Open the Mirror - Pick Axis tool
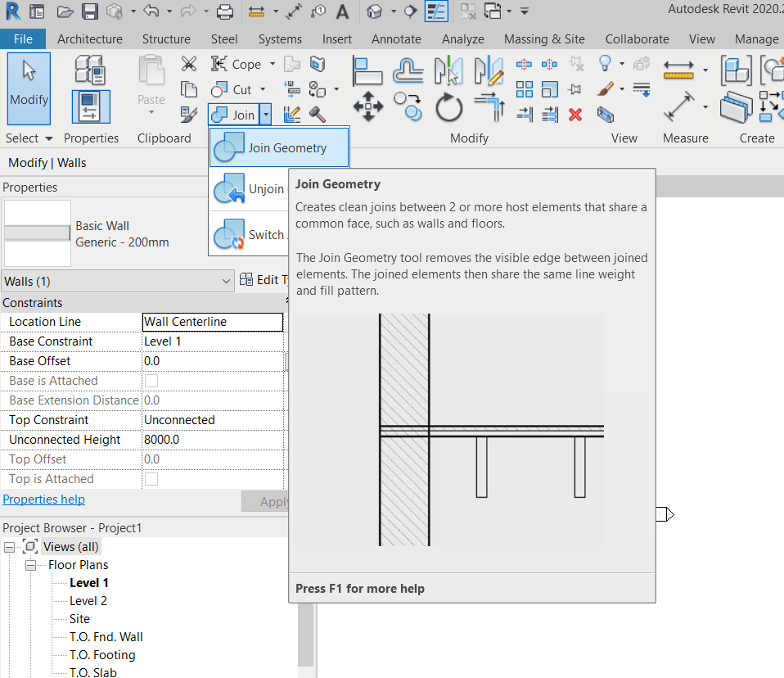 pyautogui.click(x=447, y=70)
